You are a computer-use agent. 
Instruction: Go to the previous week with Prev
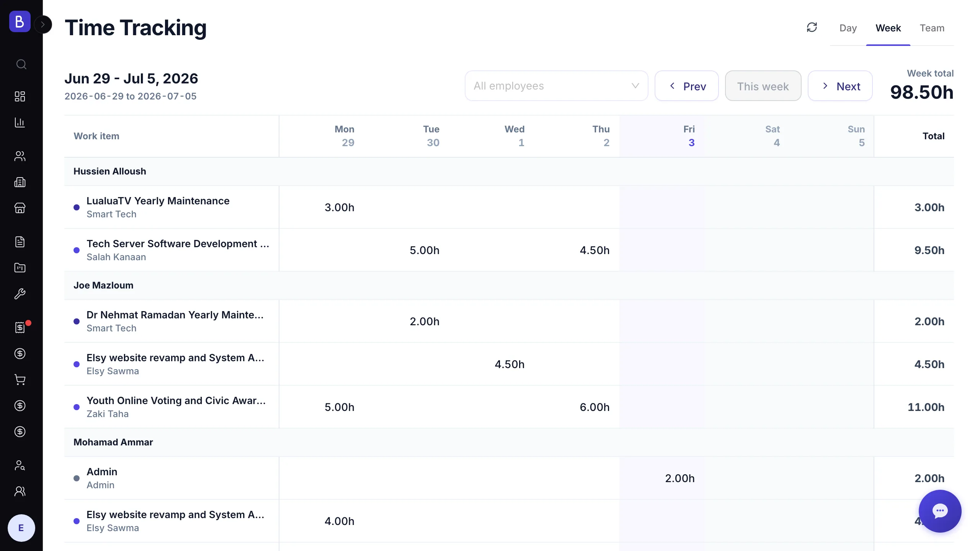click(686, 86)
